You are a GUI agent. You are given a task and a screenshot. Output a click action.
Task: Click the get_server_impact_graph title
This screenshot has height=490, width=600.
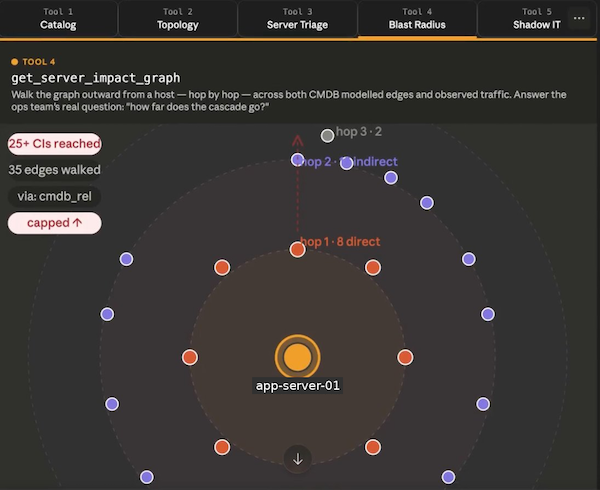(96, 78)
